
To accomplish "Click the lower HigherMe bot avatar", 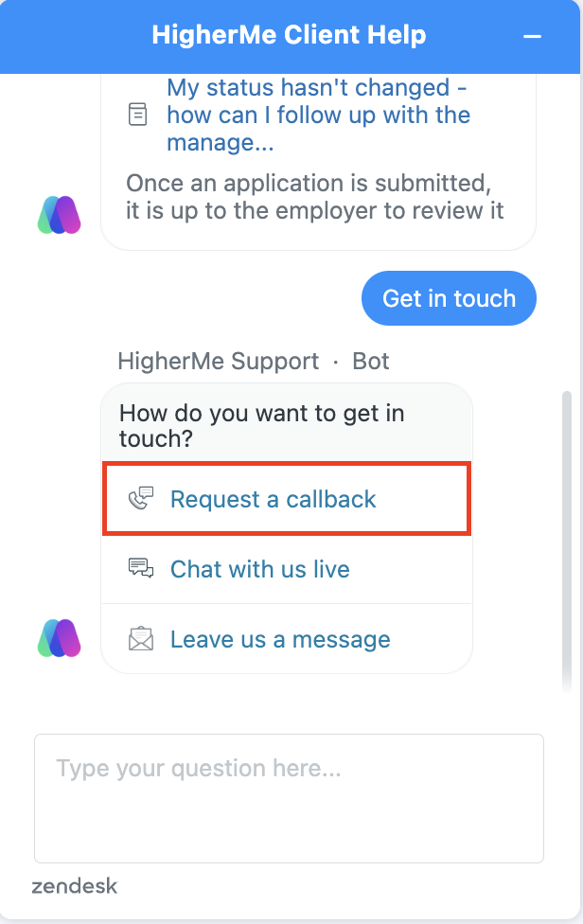I will pyautogui.click(x=60, y=638).
